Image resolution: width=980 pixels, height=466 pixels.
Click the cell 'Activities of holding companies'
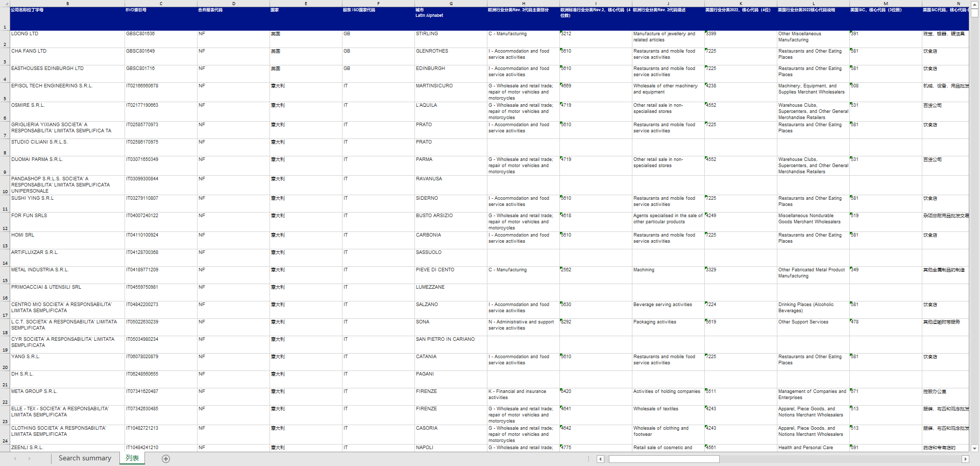(668, 397)
